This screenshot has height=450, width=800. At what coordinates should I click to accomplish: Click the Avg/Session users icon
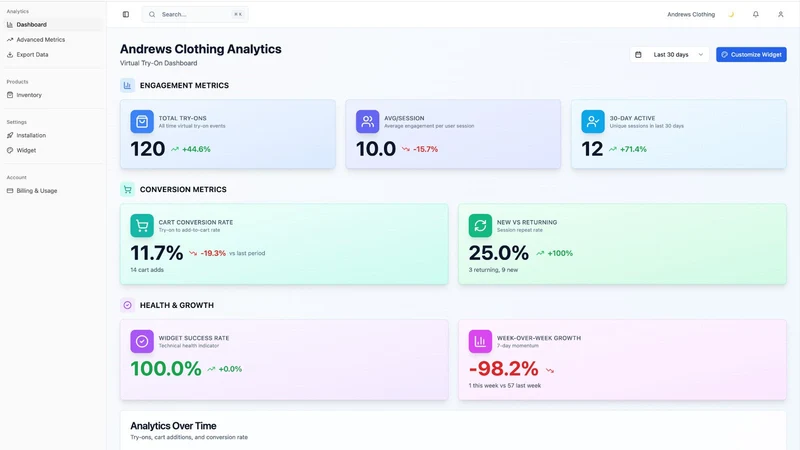pyautogui.click(x=367, y=121)
